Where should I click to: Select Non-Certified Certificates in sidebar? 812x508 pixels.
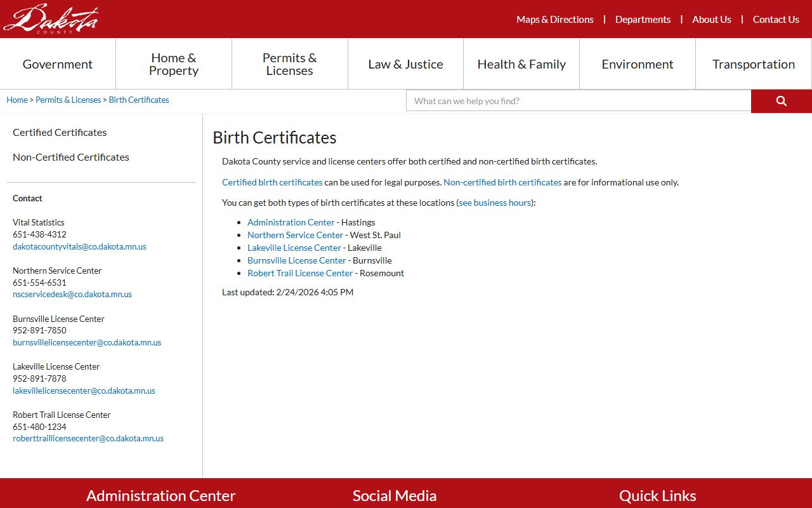click(x=71, y=157)
